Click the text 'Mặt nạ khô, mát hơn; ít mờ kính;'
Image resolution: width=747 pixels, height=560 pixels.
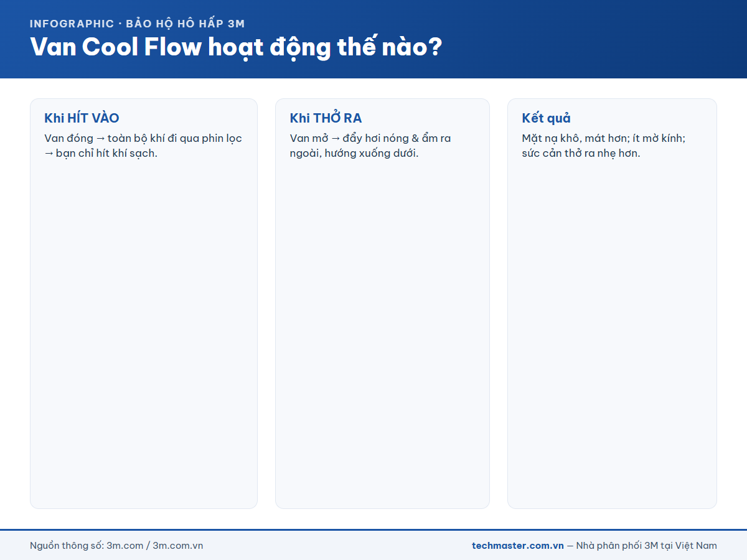coord(604,138)
